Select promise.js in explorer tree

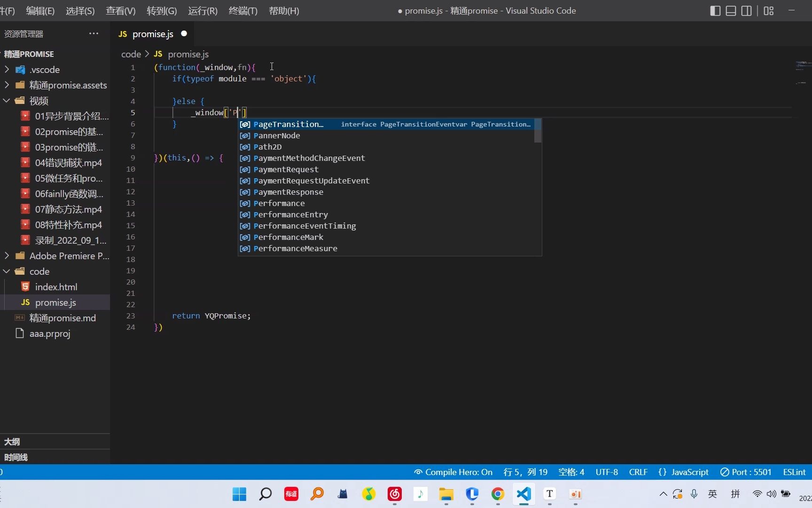tap(55, 302)
